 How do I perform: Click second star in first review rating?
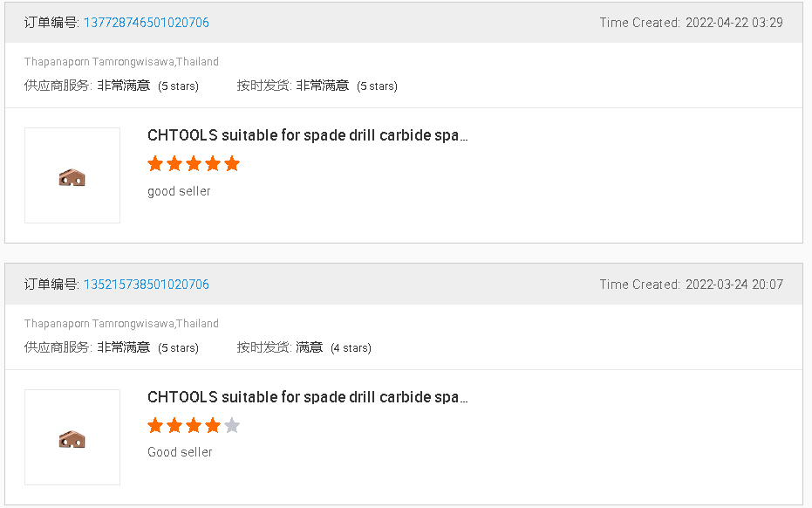(x=174, y=164)
